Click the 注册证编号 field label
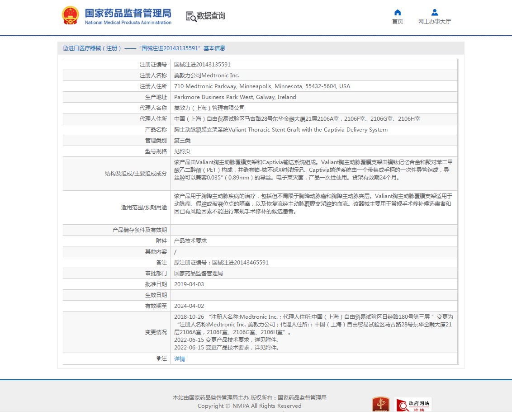 coord(153,65)
